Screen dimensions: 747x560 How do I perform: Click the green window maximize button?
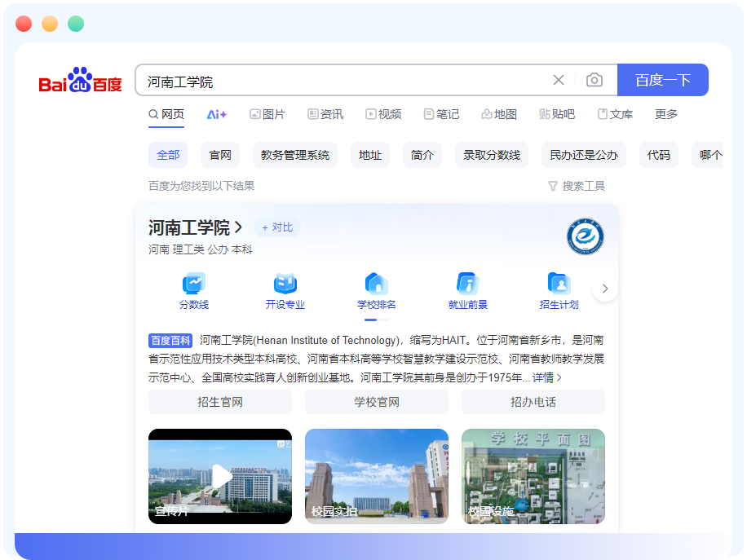coord(76,24)
